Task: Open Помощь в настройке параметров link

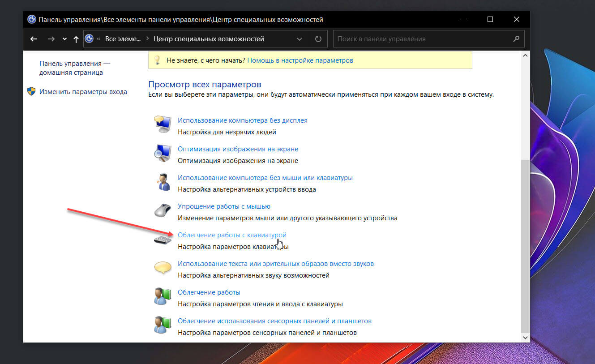Action: click(x=300, y=60)
